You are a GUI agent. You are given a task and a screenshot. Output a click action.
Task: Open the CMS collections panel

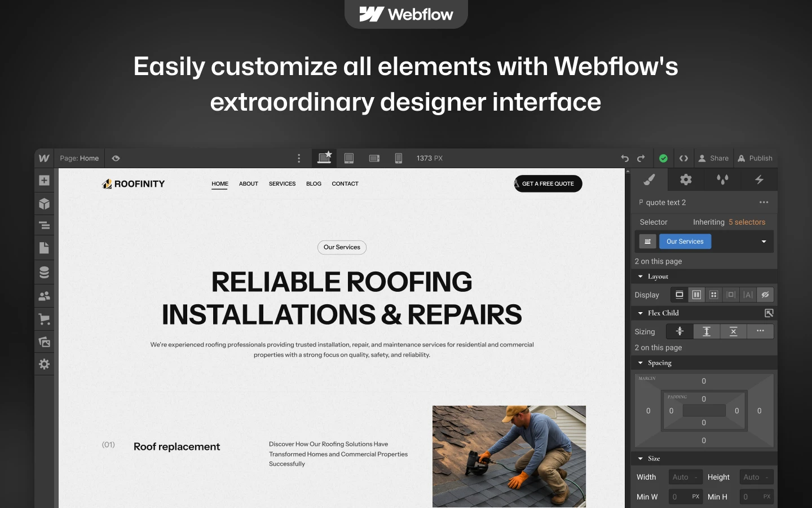45,272
